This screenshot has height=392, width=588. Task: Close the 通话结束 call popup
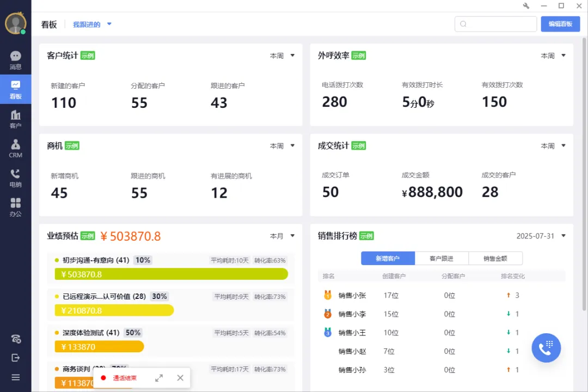point(180,378)
